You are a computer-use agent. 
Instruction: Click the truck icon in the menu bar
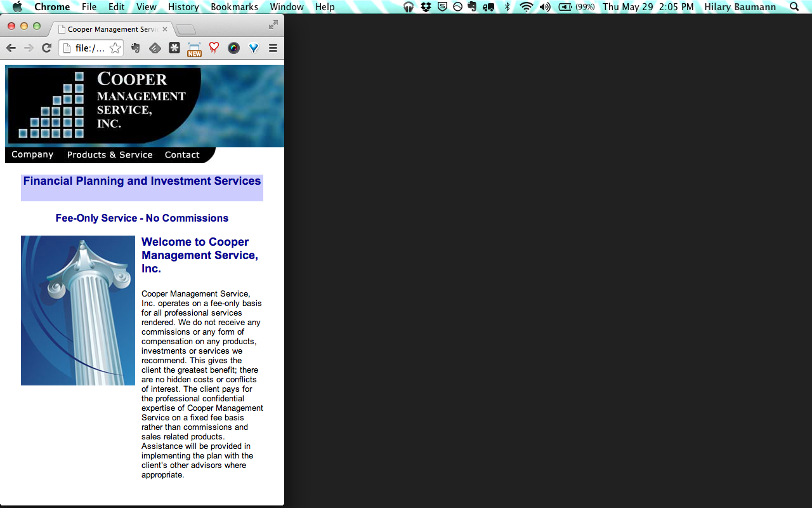click(488, 7)
